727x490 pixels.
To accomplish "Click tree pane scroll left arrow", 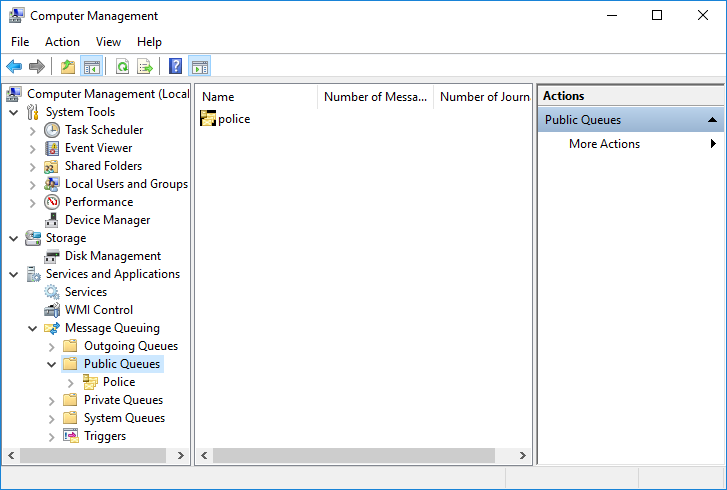I will 11,456.
